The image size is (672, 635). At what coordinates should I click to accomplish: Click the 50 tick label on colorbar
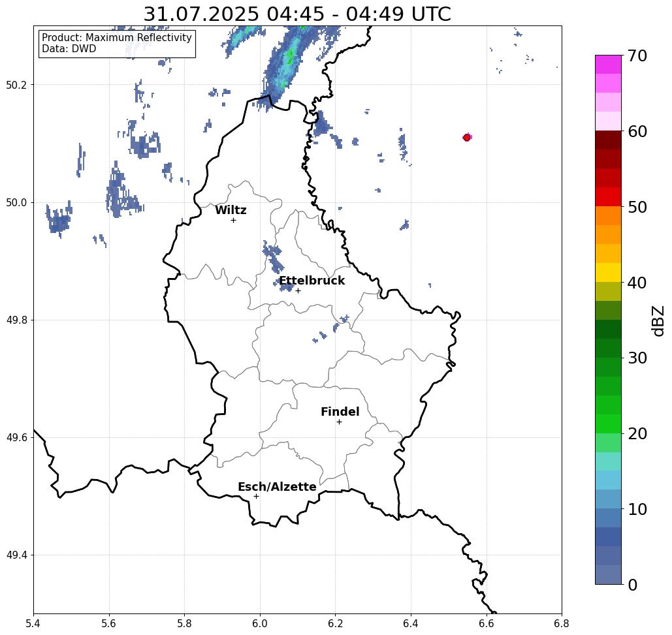coord(637,207)
